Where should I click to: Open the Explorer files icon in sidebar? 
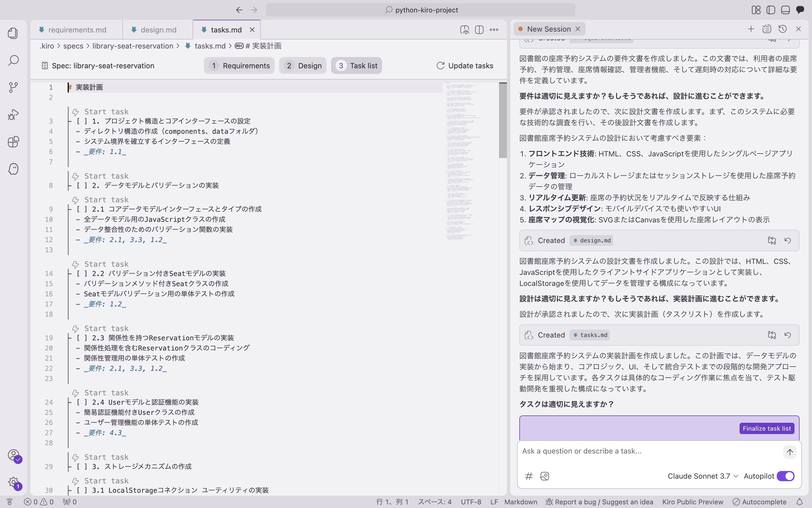pos(13,33)
